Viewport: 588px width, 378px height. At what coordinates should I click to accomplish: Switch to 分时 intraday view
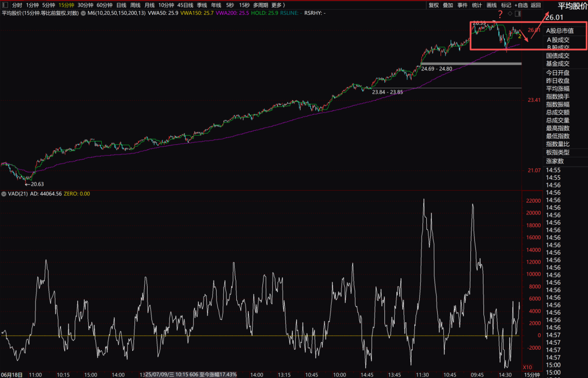pyautogui.click(x=17, y=5)
